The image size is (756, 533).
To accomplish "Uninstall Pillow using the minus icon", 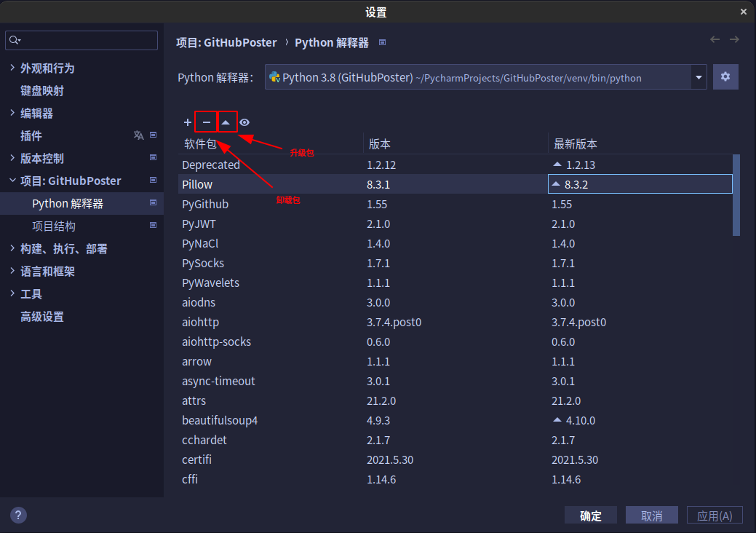I will [x=205, y=122].
